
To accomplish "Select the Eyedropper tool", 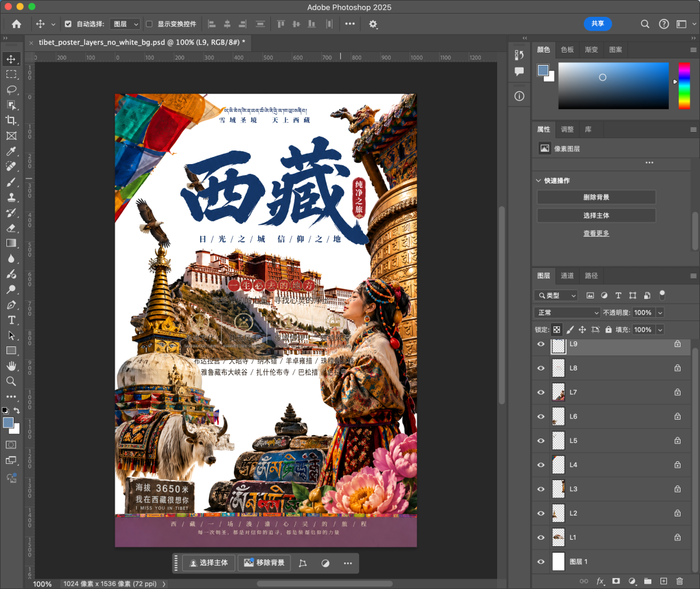I will tap(11, 152).
